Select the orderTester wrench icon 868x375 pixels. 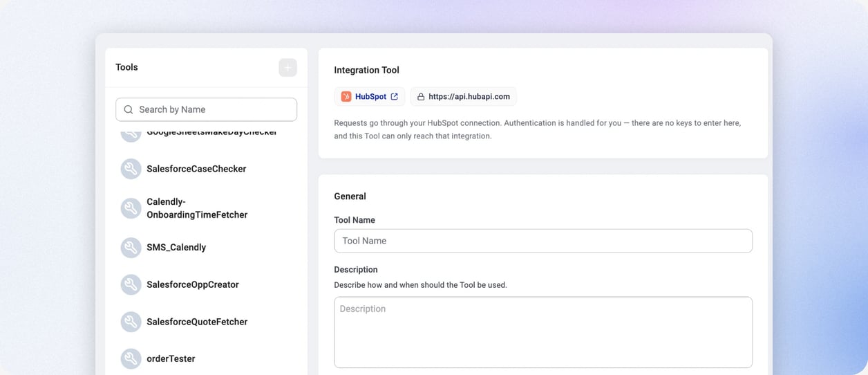131,358
